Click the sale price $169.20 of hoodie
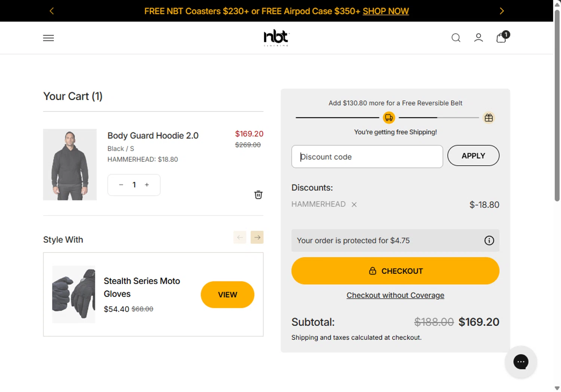 [x=249, y=134]
